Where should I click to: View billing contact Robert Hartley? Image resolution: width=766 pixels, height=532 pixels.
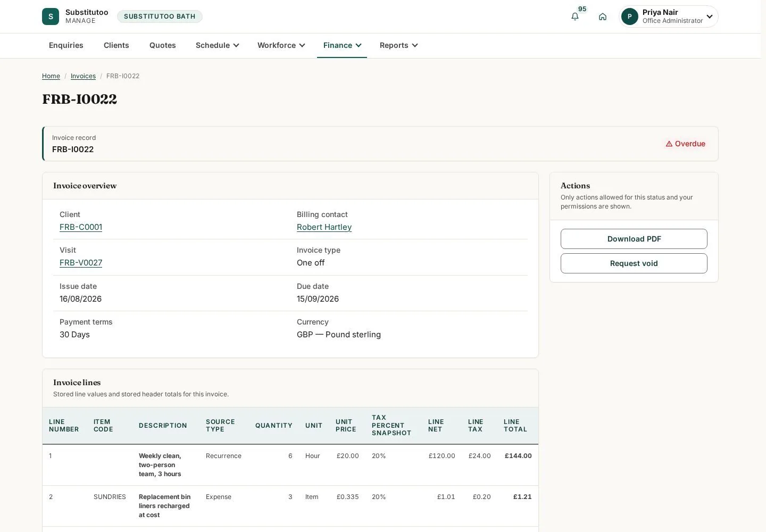[x=324, y=227]
